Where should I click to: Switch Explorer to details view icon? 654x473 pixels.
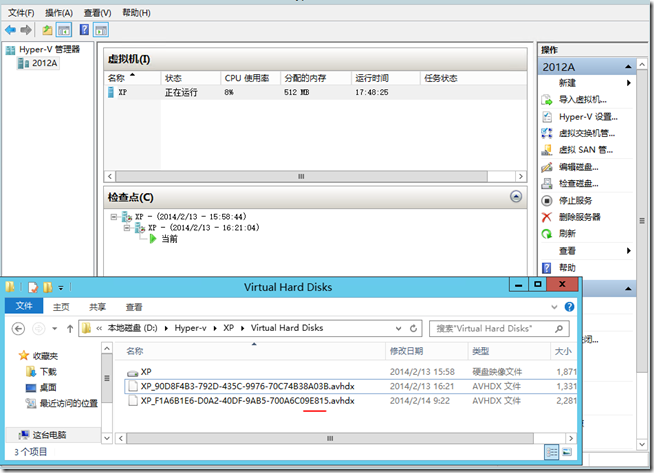(x=551, y=452)
